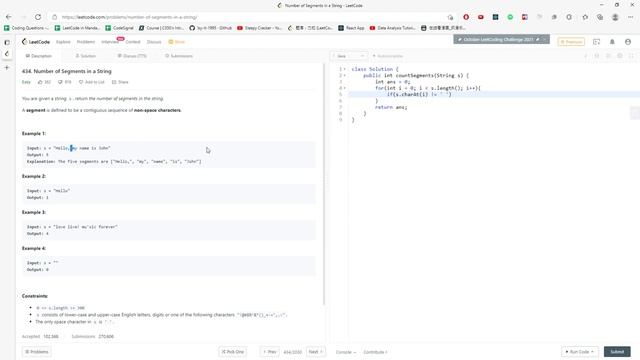Viewport: 640px width, 360px height.
Task: Open the Problems nav item
Action: click(x=86, y=42)
